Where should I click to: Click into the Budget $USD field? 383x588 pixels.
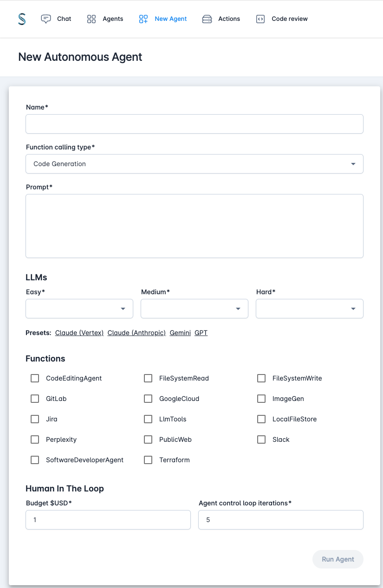point(108,520)
